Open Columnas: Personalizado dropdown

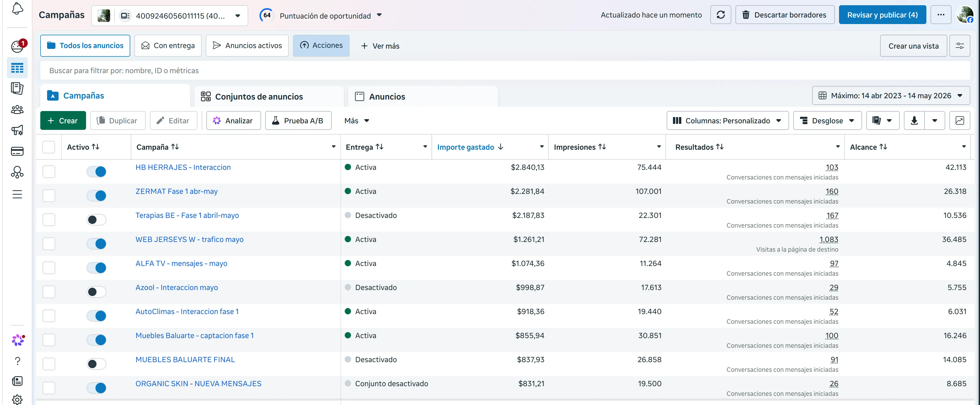(x=727, y=121)
